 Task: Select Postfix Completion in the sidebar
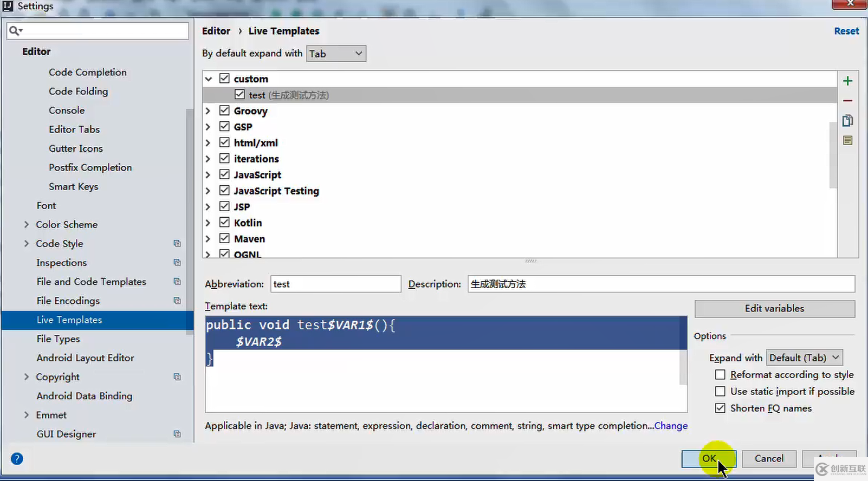90,167
